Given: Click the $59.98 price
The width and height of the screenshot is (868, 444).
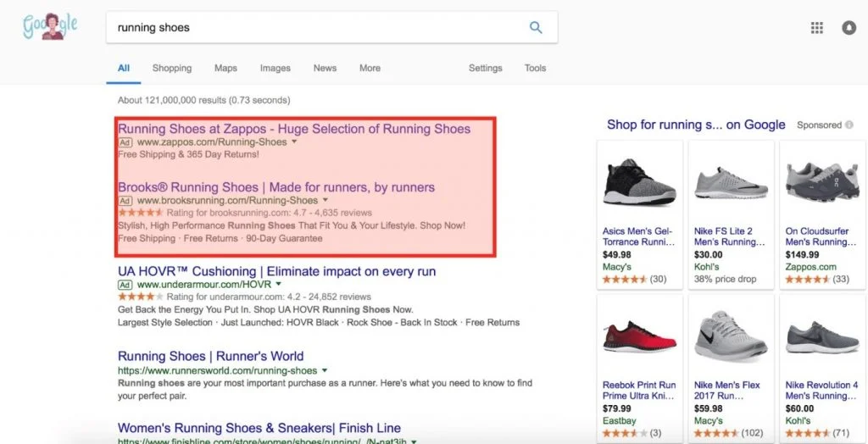Looking at the screenshot, I should [x=708, y=408].
